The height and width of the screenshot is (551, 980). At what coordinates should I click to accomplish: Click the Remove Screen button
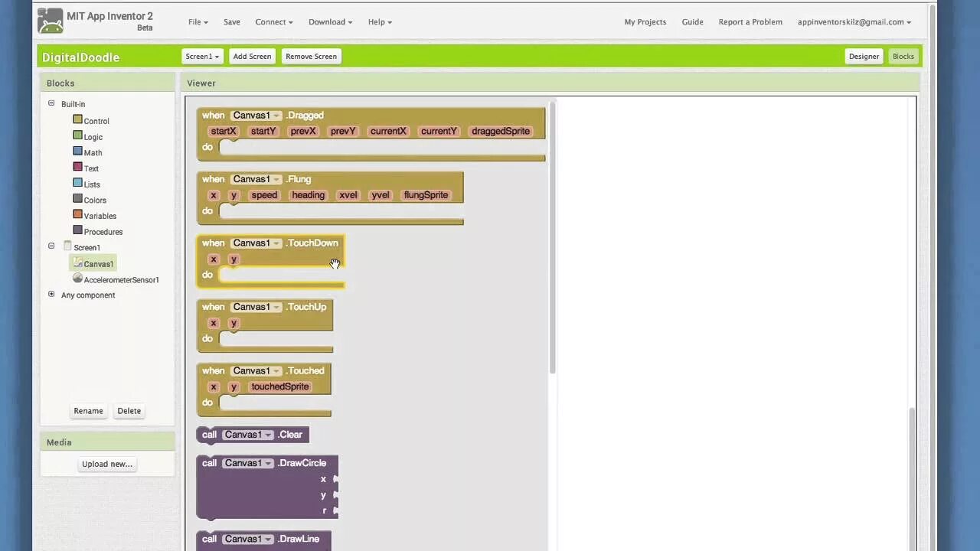(x=311, y=56)
